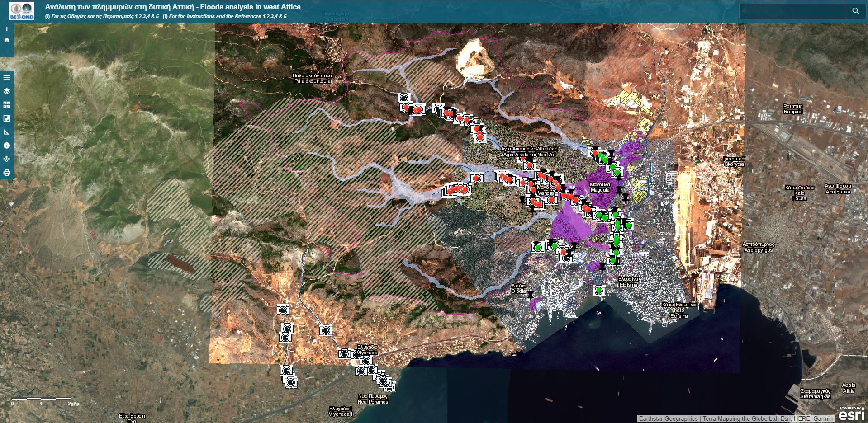Toggle the overview map
Viewport: 868px width, 423px height.
tap(6, 118)
